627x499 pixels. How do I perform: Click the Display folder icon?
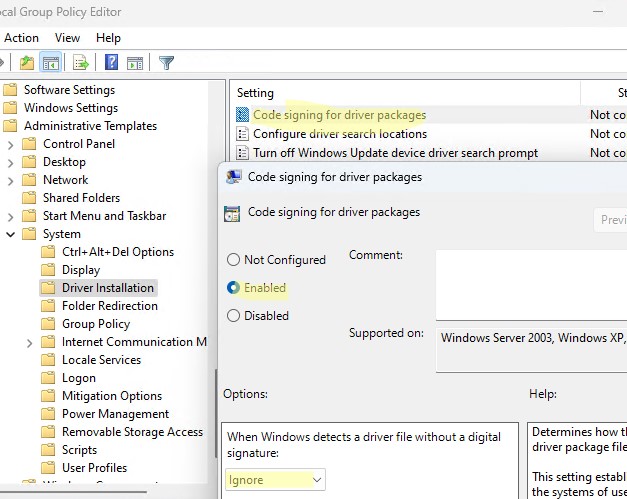[x=48, y=270]
